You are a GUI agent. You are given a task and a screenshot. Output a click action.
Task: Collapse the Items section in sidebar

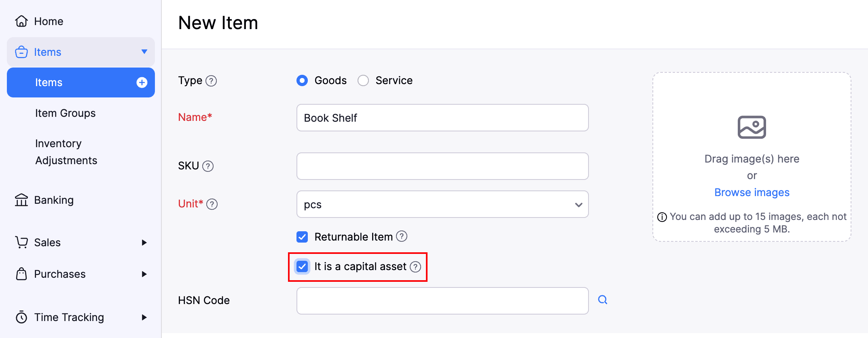[x=145, y=52]
